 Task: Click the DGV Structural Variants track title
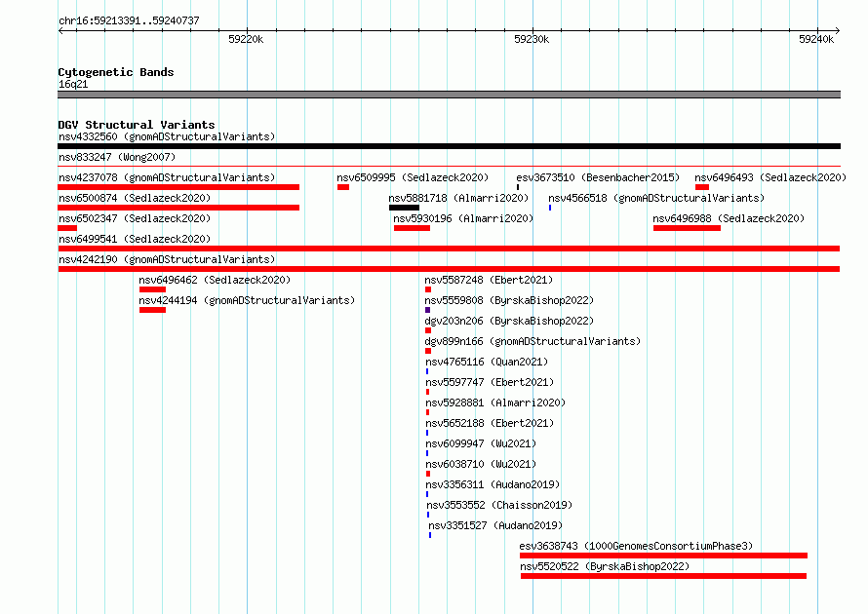tap(137, 125)
